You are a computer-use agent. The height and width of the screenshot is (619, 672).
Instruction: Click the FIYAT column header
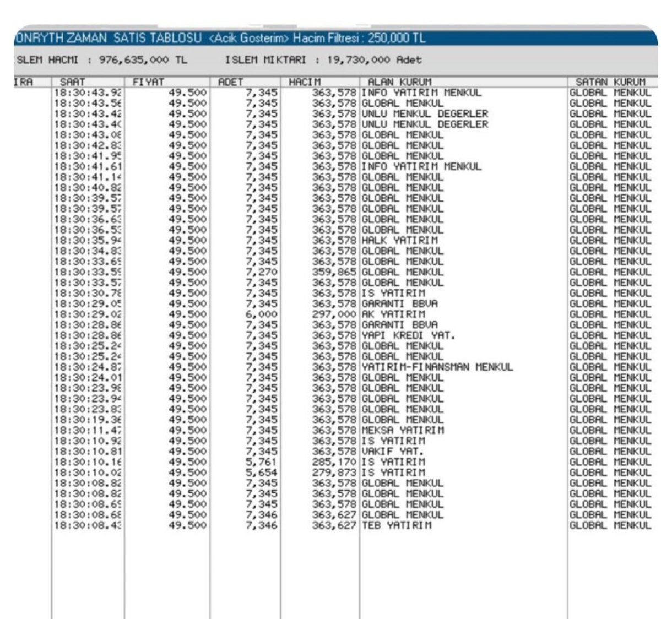coord(167,82)
